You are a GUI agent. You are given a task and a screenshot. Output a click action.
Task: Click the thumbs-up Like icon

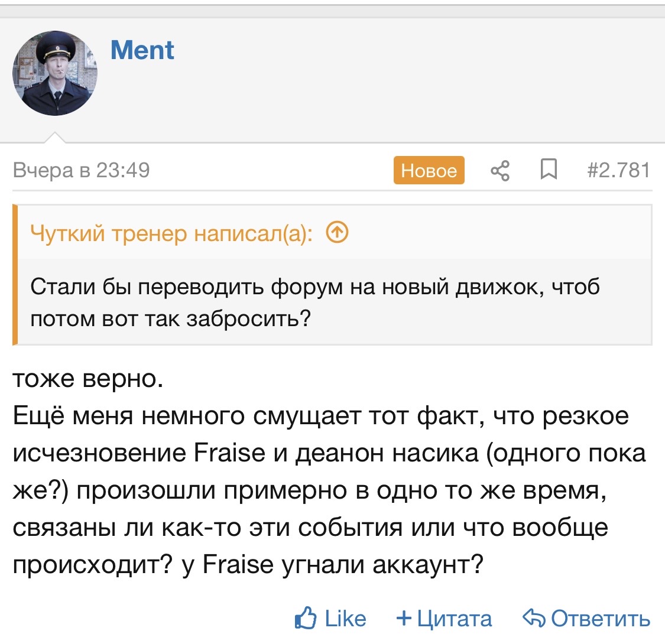click(x=306, y=618)
